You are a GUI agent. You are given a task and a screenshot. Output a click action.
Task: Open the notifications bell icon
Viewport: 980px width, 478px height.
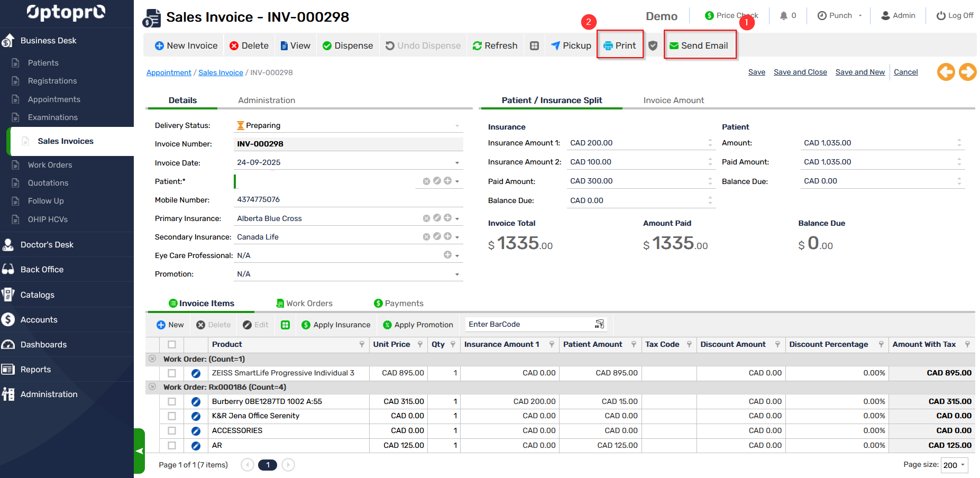(x=783, y=16)
